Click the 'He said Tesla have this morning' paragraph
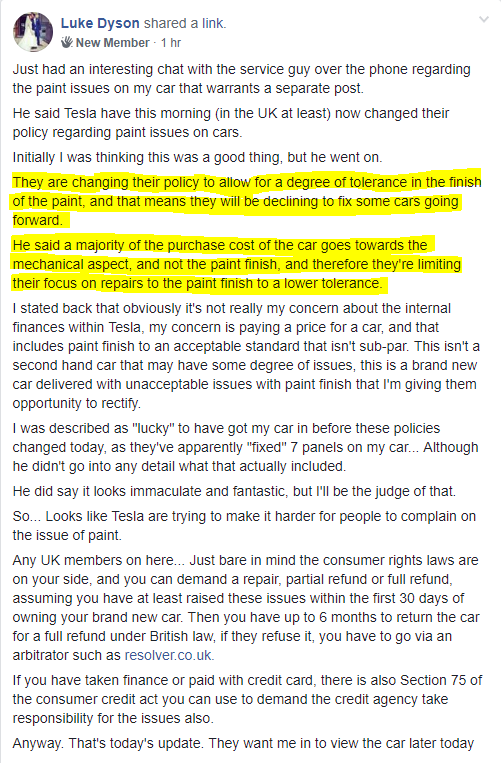Screen dimensions: 501x763 pyautogui.click(x=231, y=123)
